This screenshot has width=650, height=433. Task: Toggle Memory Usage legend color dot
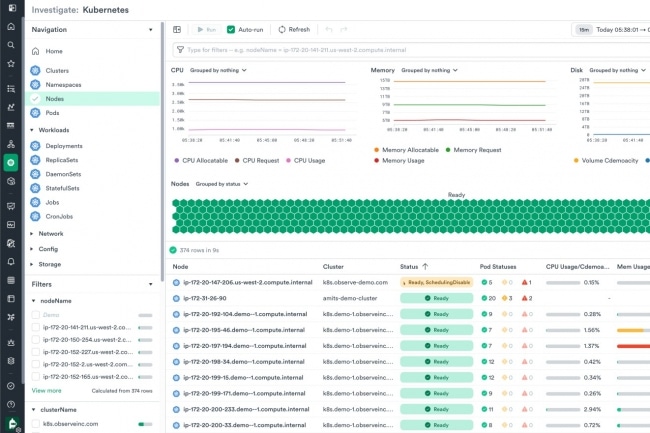point(376,160)
